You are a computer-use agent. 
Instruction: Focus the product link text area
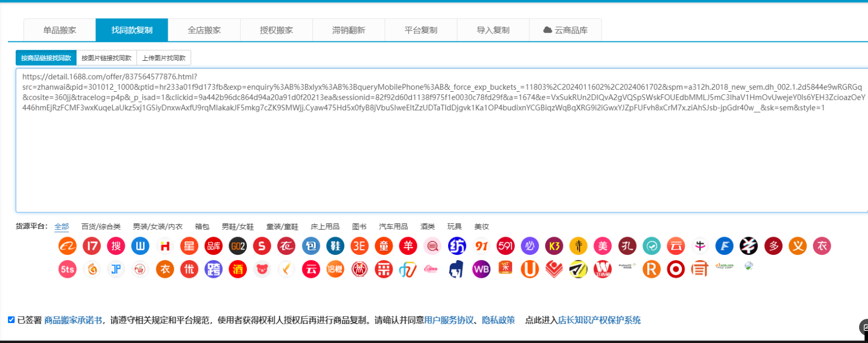(442, 140)
